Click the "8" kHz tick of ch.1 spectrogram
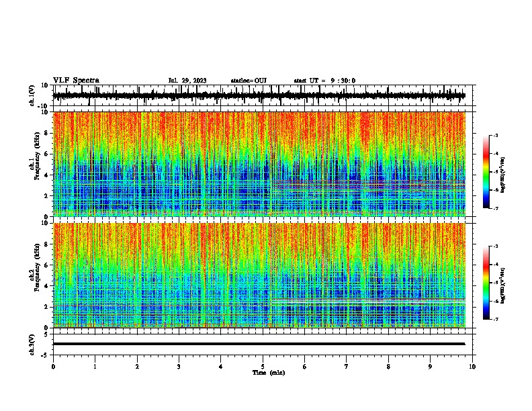The width and height of the screenshot is (532, 411). [46, 133]
